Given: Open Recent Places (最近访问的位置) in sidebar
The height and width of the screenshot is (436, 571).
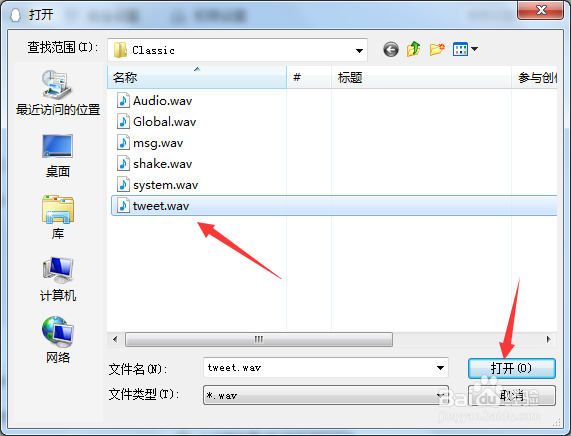Looking at the screenshot, I should 58,93.
